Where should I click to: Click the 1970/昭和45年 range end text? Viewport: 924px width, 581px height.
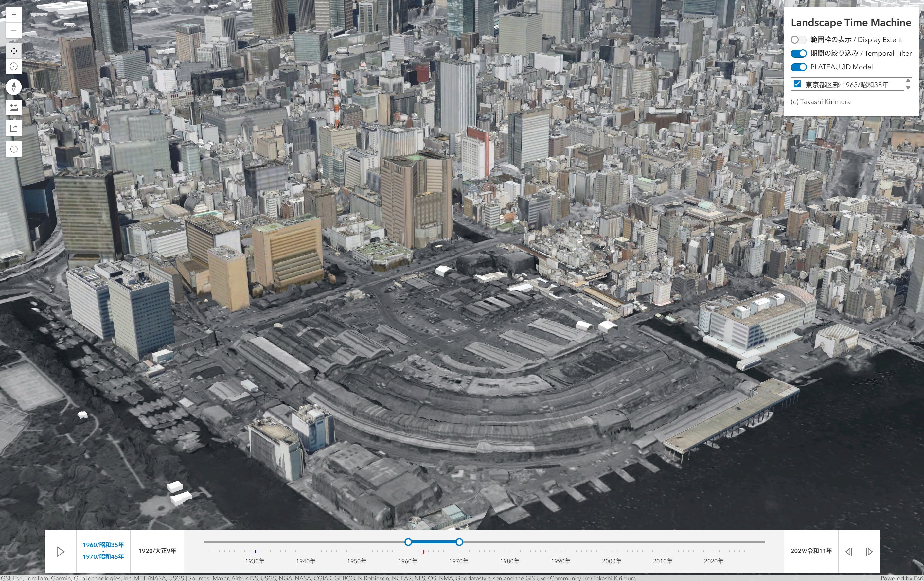click(103, 556)
